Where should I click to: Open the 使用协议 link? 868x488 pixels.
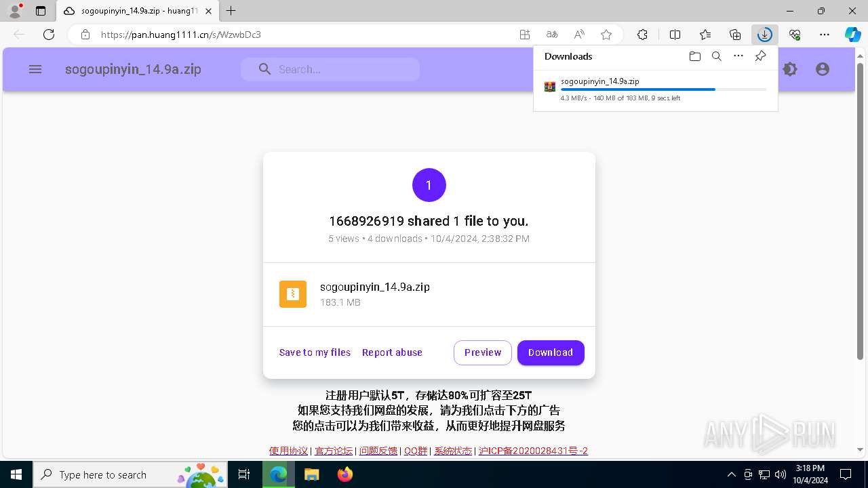[x=288, y=451]
